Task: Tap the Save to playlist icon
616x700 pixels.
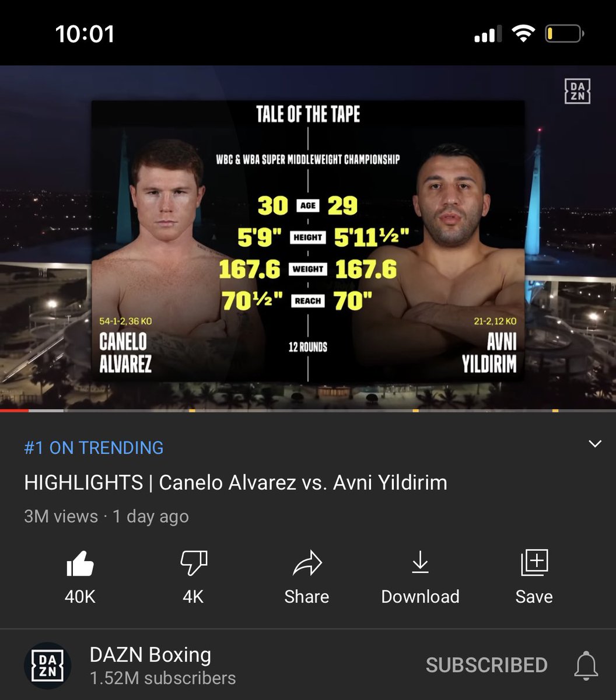Action: 534,563
